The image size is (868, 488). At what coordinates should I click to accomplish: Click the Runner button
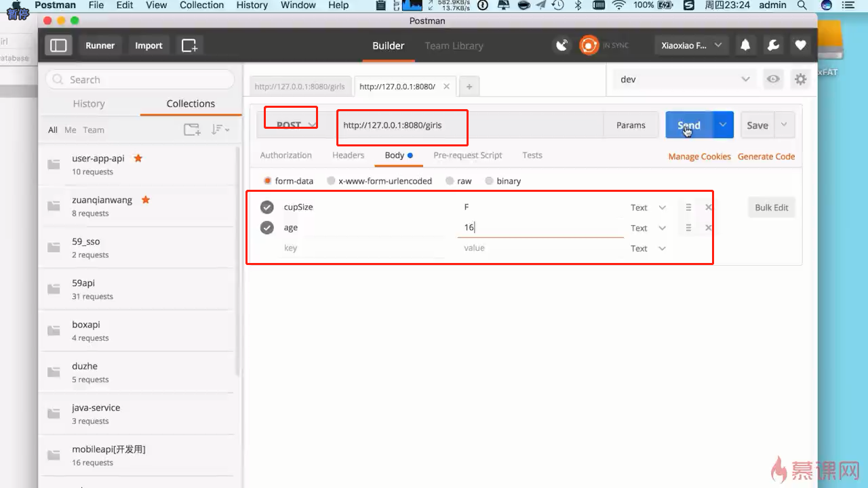tap(100, 45)
